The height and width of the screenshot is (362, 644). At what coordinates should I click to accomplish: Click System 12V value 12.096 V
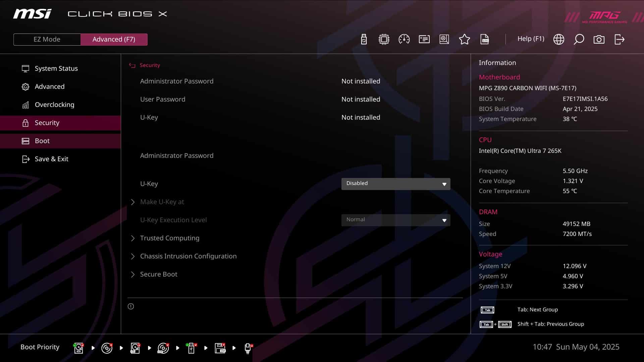point(575,266)
